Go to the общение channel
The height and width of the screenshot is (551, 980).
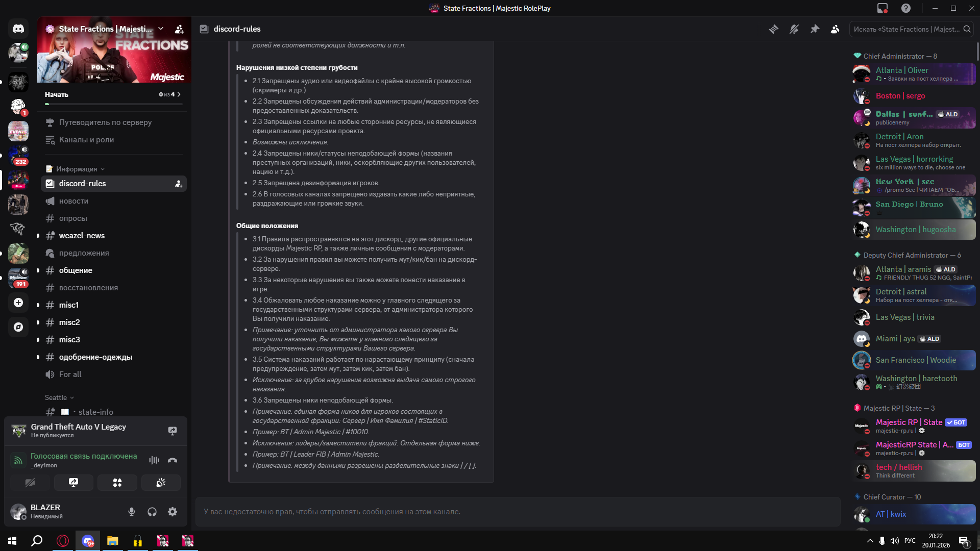click(113, 270)
